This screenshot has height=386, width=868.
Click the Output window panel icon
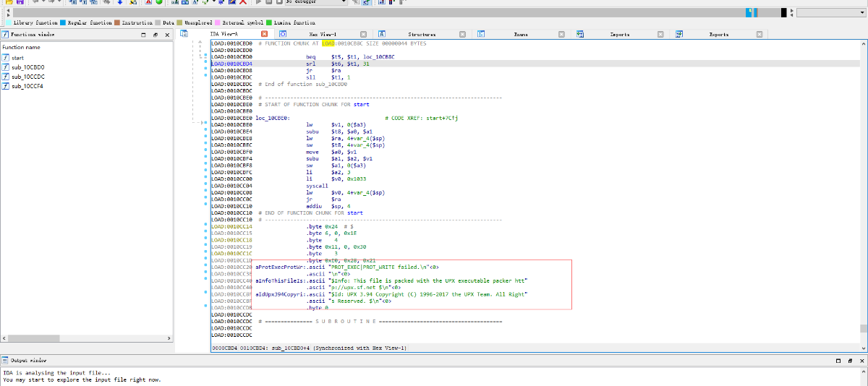click(x=5, y=359)
